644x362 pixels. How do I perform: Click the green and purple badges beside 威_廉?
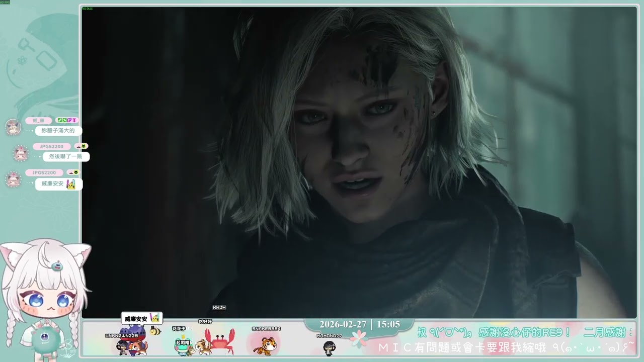click(x=67, y=121)
